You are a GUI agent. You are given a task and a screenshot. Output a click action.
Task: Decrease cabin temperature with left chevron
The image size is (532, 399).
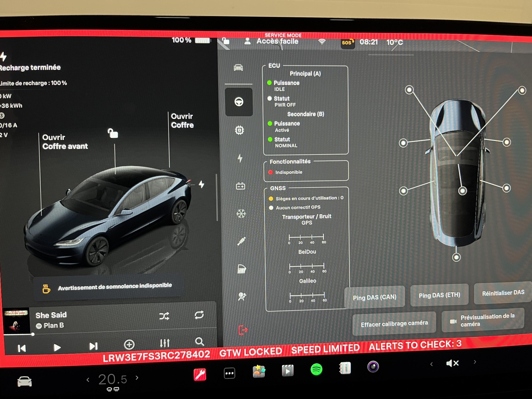(x=88, y=379)
